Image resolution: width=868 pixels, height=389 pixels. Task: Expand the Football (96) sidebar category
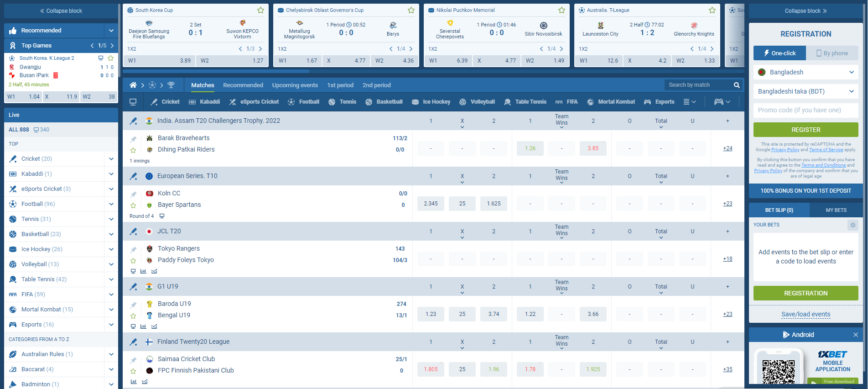[111, 204]
